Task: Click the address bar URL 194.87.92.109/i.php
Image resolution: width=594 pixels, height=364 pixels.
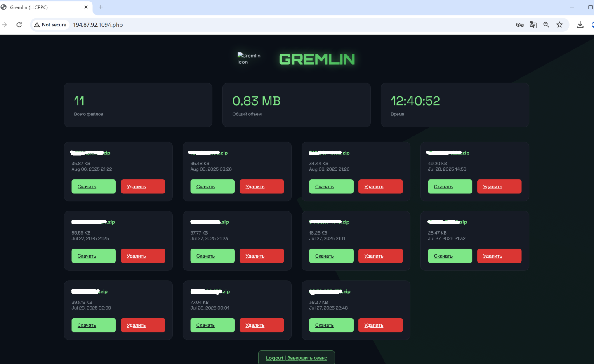Action: click(x=98, y=25)
